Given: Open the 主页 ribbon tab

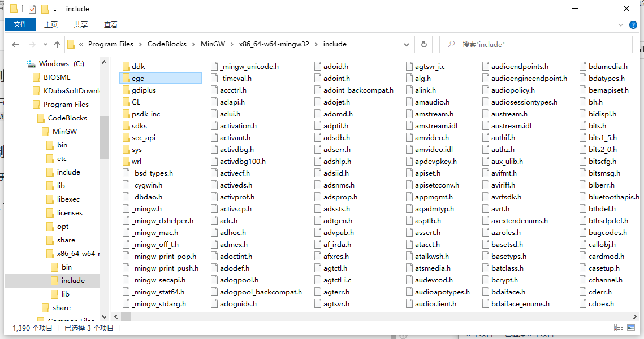Looking at the screenshot, I should point(51,25).
